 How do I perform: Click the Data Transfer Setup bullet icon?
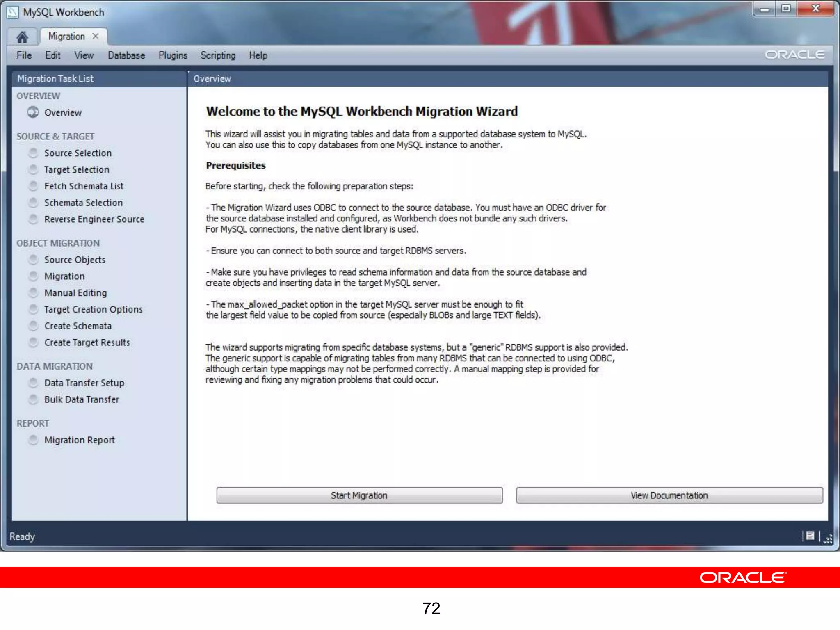(34, 382)
